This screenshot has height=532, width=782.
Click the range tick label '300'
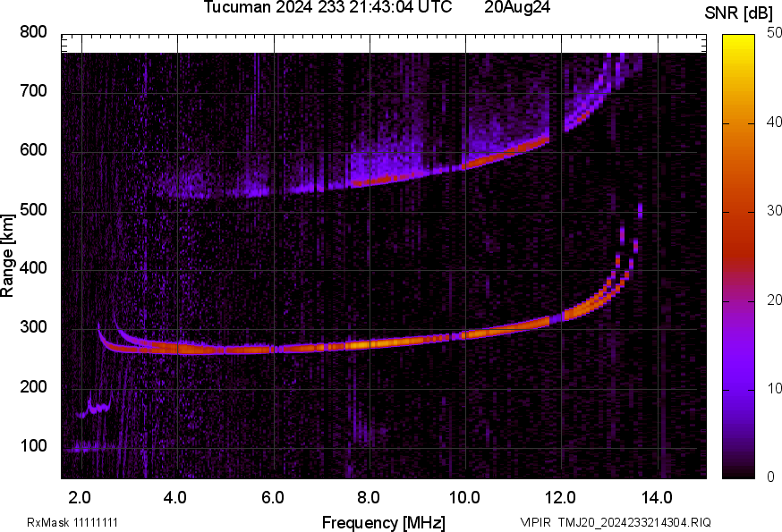(x=33, y=327)
